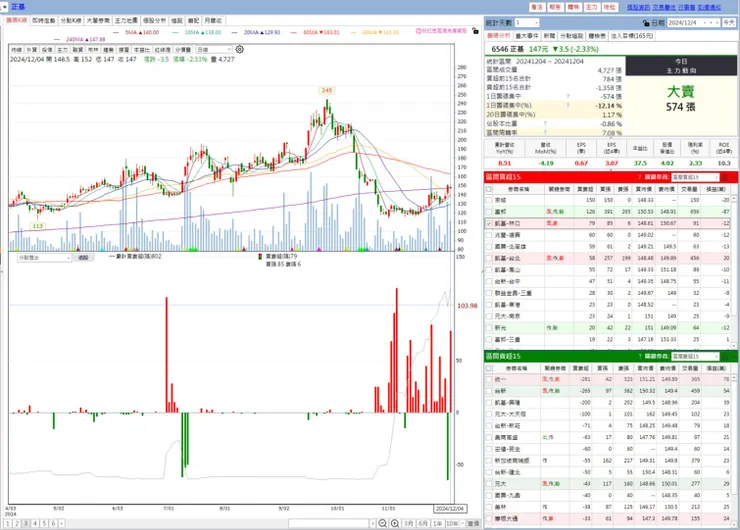The height and width of the screenshot is (530, 740).
Task: Click question mark in 區間賣超15 header
Action: click(x=639, y=356)
